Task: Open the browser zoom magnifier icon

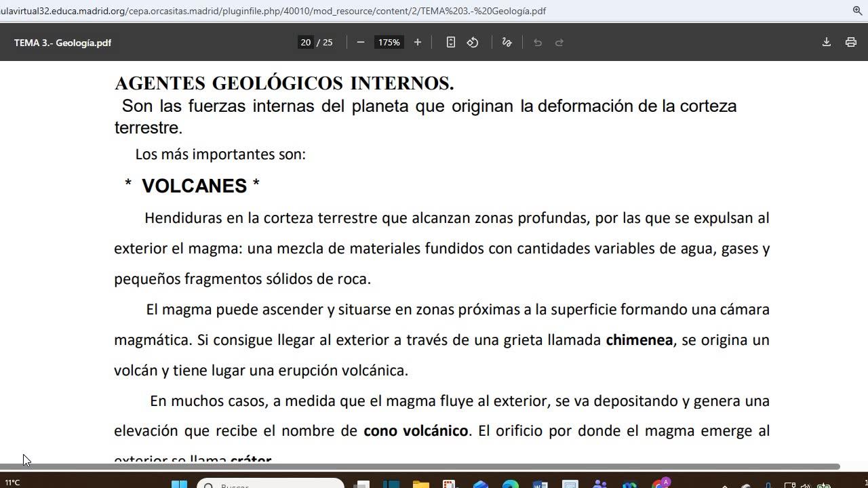Action: coord(857,11)
